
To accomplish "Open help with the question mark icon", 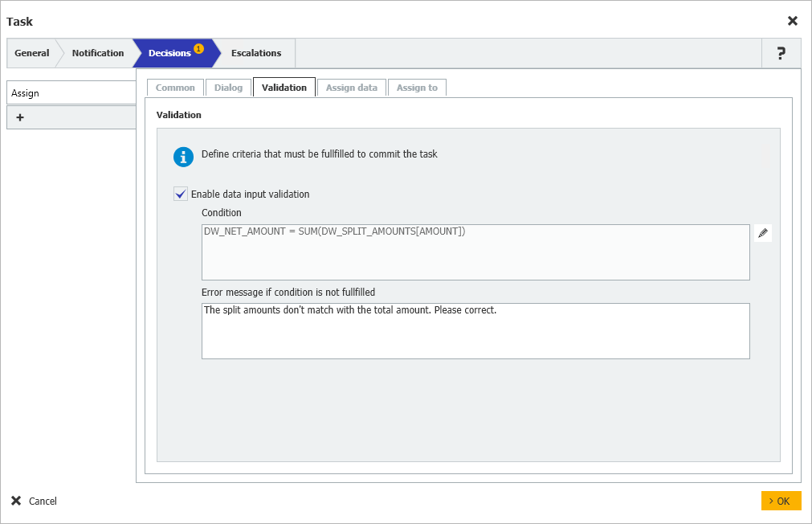I will [x=781, y=53].
